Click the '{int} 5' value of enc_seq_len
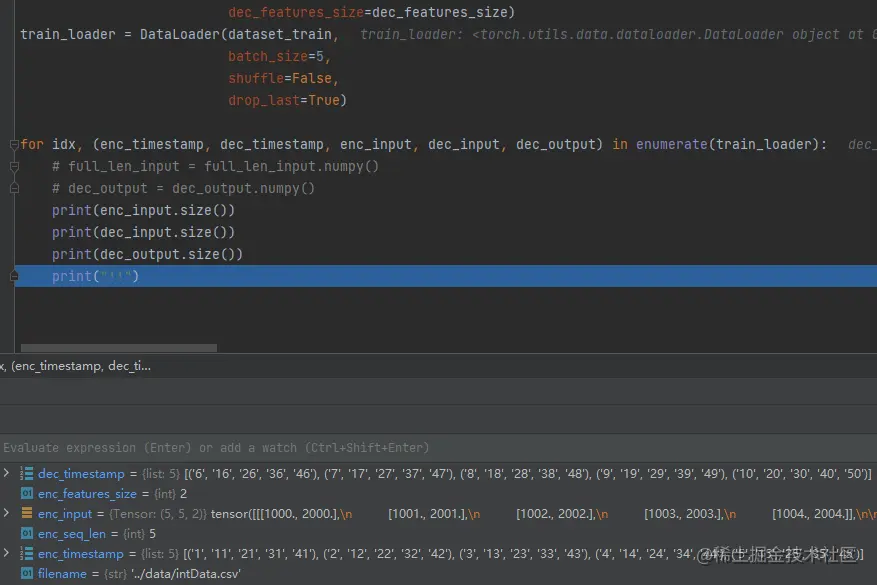Screen dimensions: 877x585 pos(139,534)
